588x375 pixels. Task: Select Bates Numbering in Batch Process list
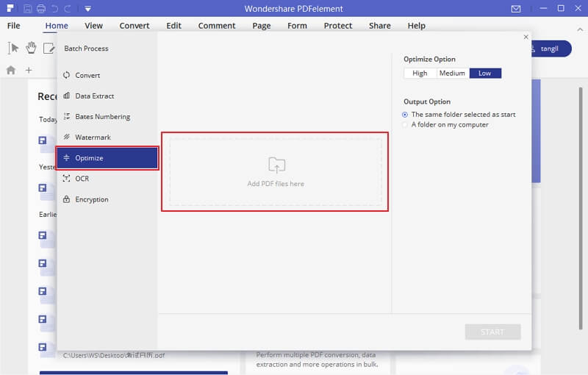(107, 117)
